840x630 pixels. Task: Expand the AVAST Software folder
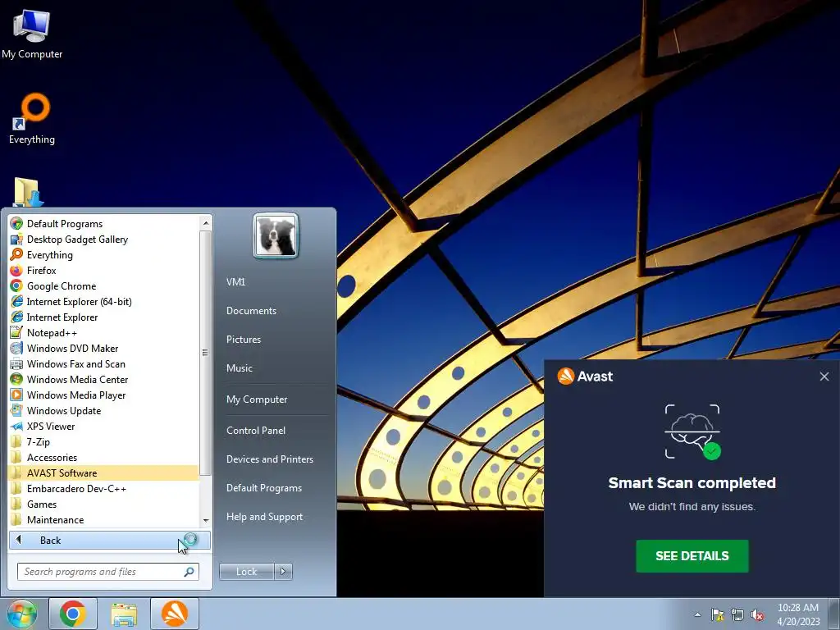pyautogui.click(x=104, y=473)
